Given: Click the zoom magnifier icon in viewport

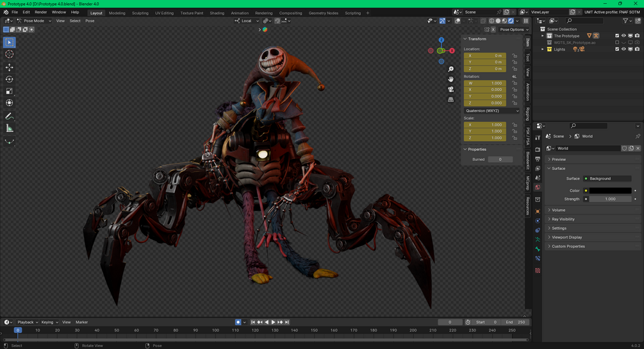Looking at the screenshot, I should coord(451,69).
